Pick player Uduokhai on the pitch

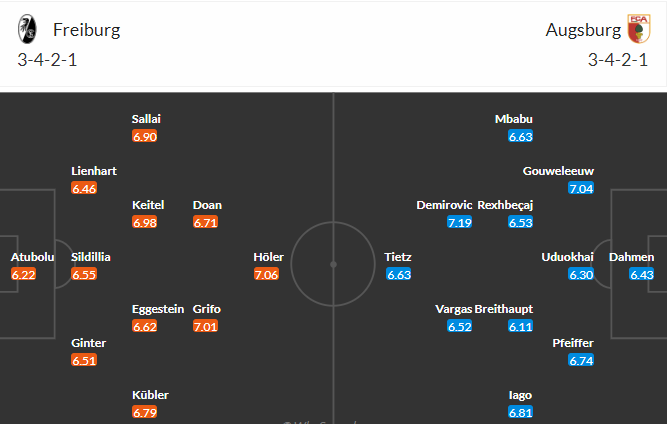(x=567, y=257)
